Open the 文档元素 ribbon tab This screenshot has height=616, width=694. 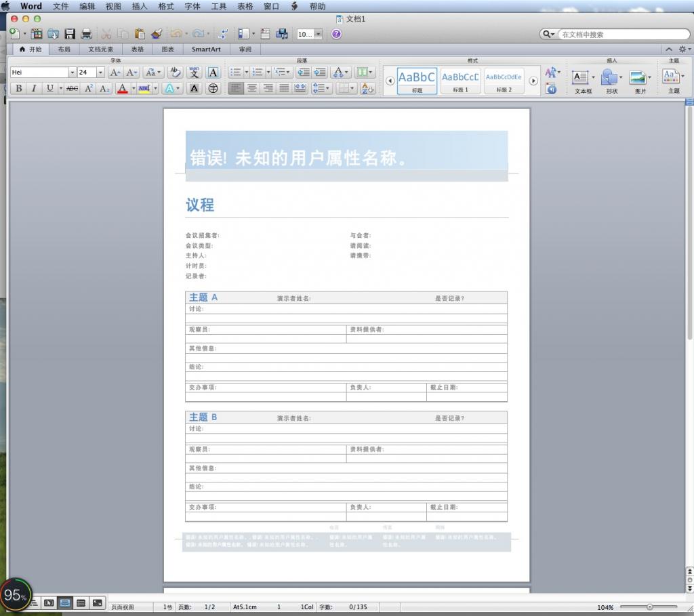pos(100,49)
